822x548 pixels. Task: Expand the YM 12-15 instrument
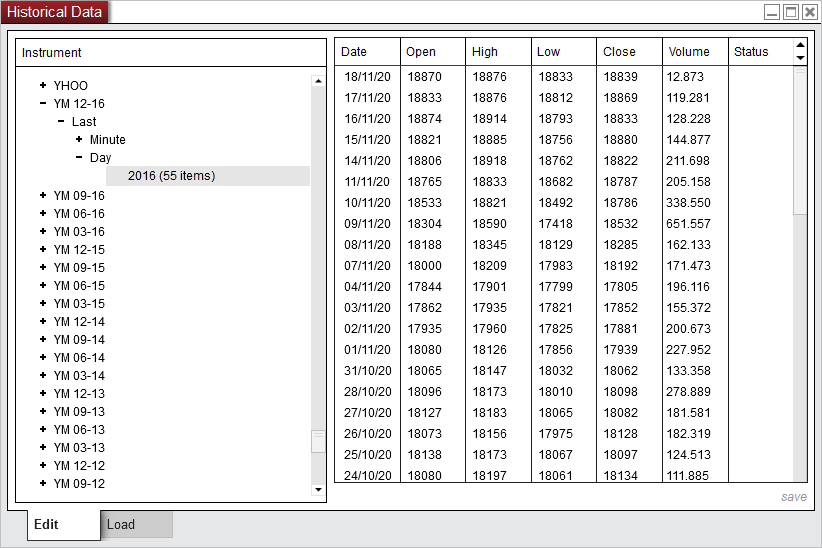pyautogui.click(x=43, y=249)
